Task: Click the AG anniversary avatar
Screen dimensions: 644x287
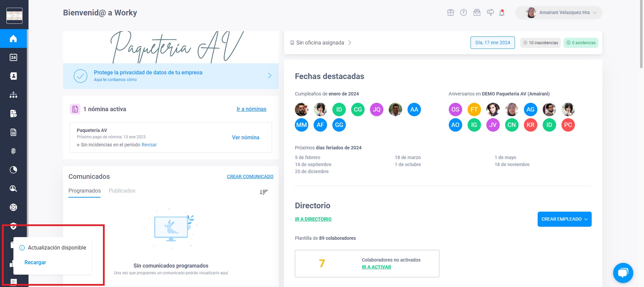Action: tap(530, 110)
